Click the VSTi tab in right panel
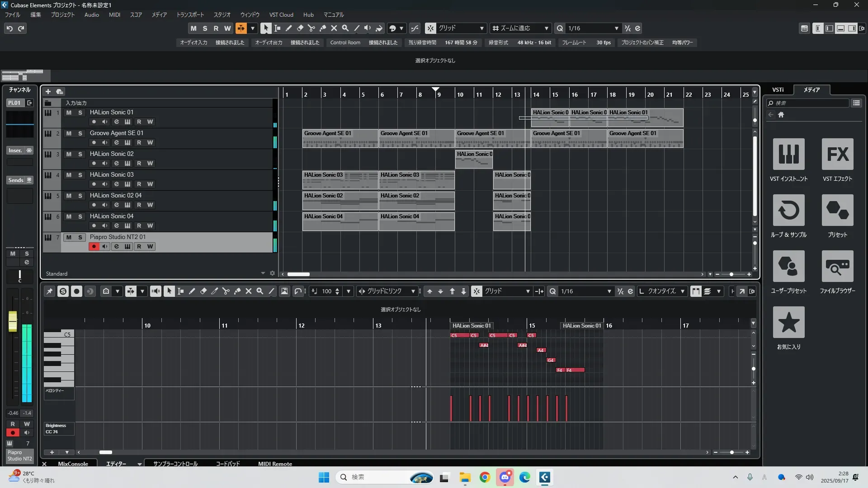This screenshot has width=868, height=488. [x=778, y=89]
